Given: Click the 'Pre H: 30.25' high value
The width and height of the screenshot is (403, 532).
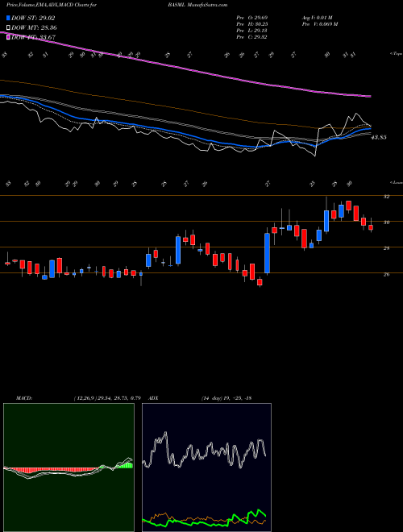Looking at the screenshot, I should pyautogui.click(x=251, y=24).
